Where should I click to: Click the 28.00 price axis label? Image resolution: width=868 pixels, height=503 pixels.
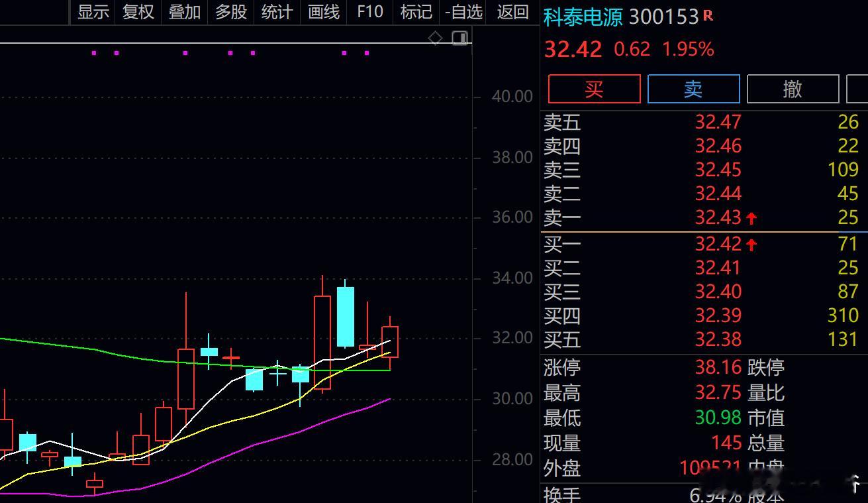pos(512,460)
